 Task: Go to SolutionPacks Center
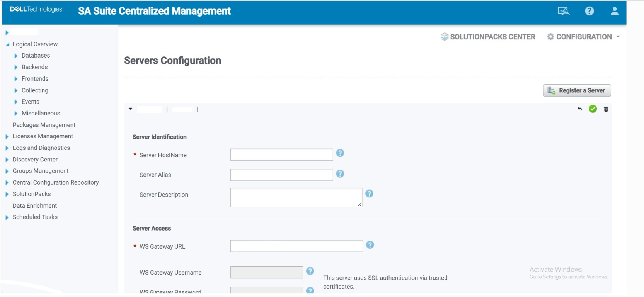pyautogui.click(x=488, y=37)
